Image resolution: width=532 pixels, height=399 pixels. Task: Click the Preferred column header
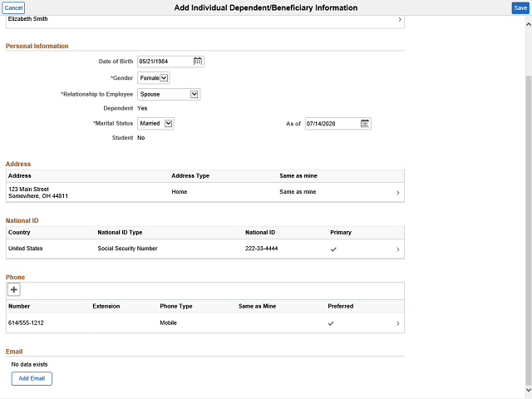tap(340, 306)
